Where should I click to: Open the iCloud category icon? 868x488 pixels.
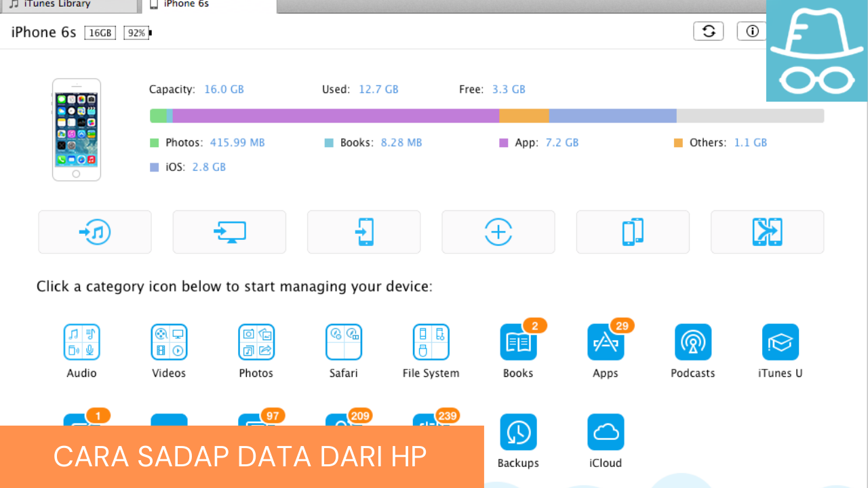tap(606, 433)
